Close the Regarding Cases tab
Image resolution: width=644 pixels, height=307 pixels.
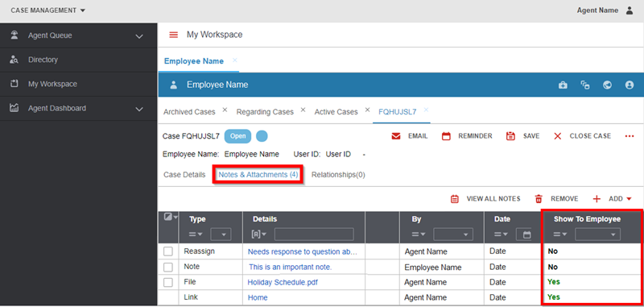click(303, 110)
